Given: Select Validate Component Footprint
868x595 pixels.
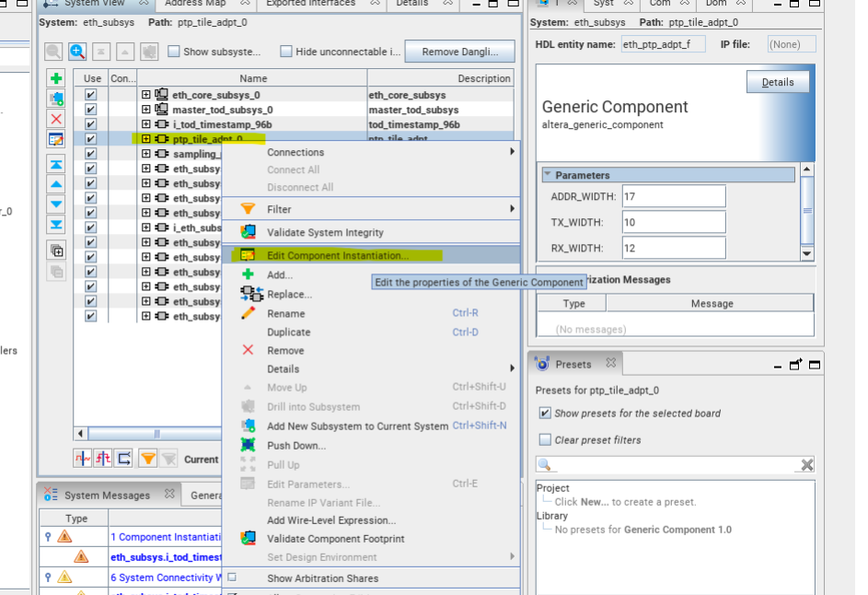Looking at the screenshot, I should pyautogui.click(x=371, y=539).
